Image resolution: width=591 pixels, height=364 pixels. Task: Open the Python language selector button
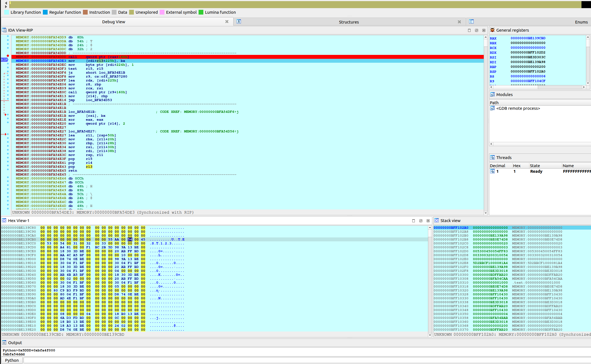12,360
